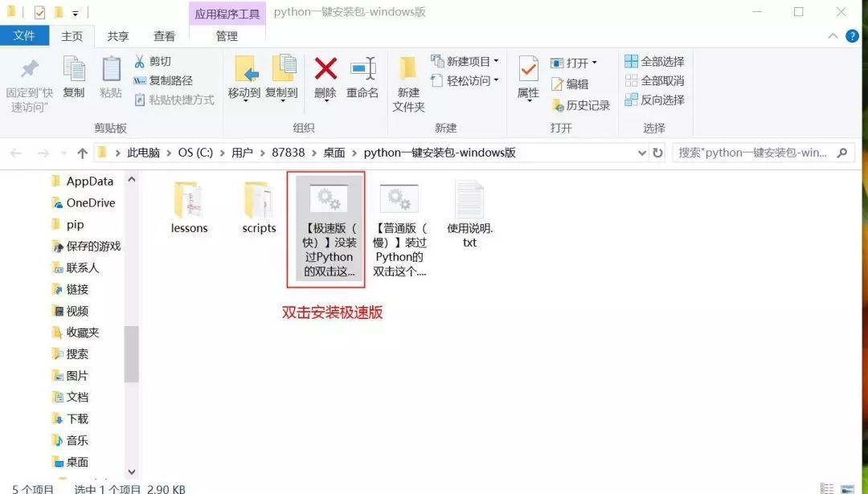Click the Application Tools (应用程序工具) tab header

click(227, 14)
